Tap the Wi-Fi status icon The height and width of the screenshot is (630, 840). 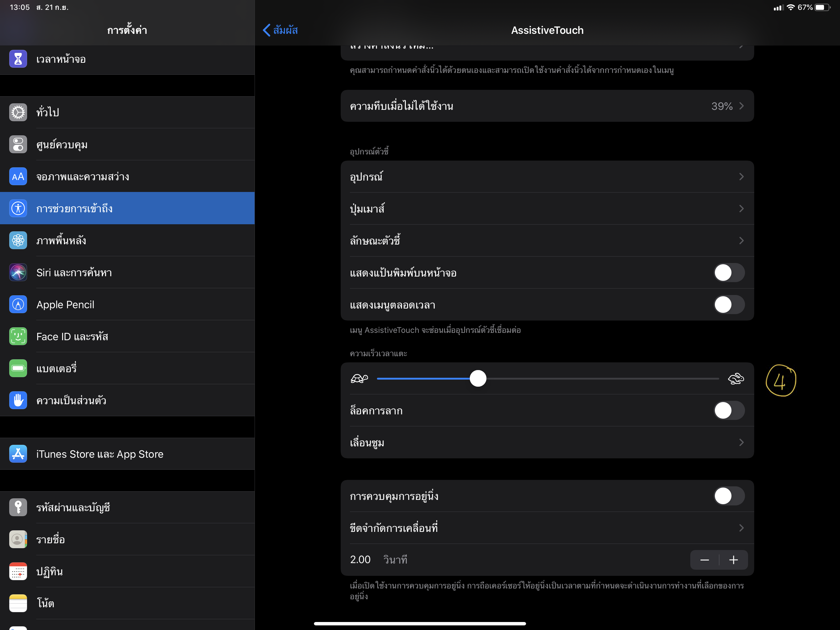[790, 7]
